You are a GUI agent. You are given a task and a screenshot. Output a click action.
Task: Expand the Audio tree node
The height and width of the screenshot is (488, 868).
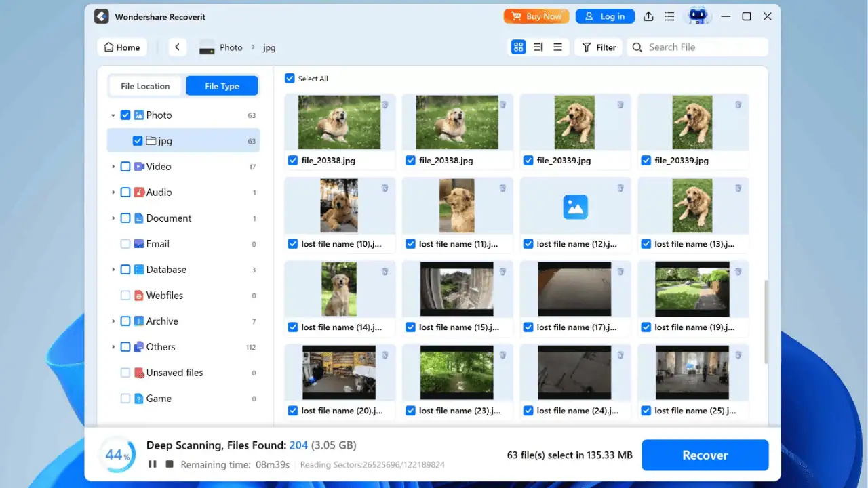(113, 192)
